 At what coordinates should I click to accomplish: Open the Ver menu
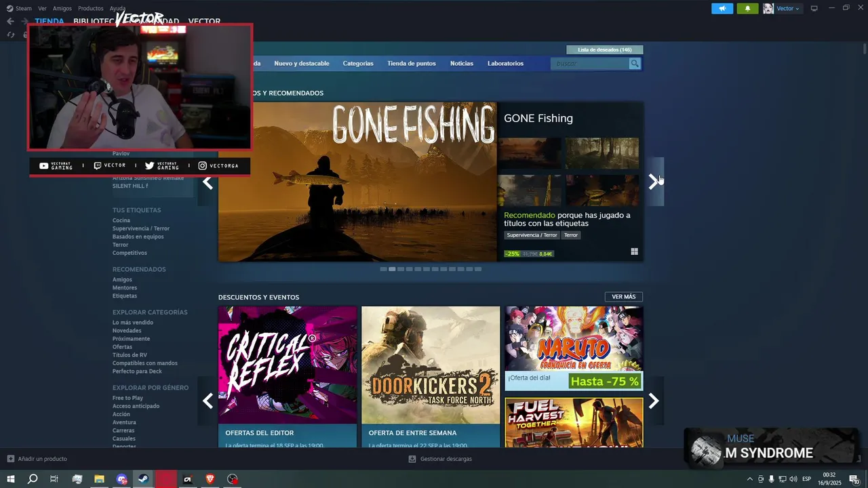pos(42,8)
